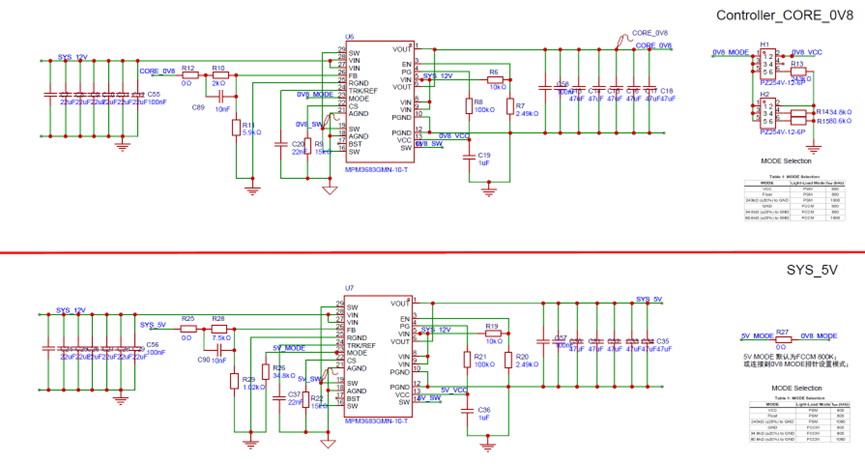The width and height of the screenshot is (865, 464).
Task: Select the U7 MPM3683GMN-10-T chip symbol
Action: click(x=382, y=357)
